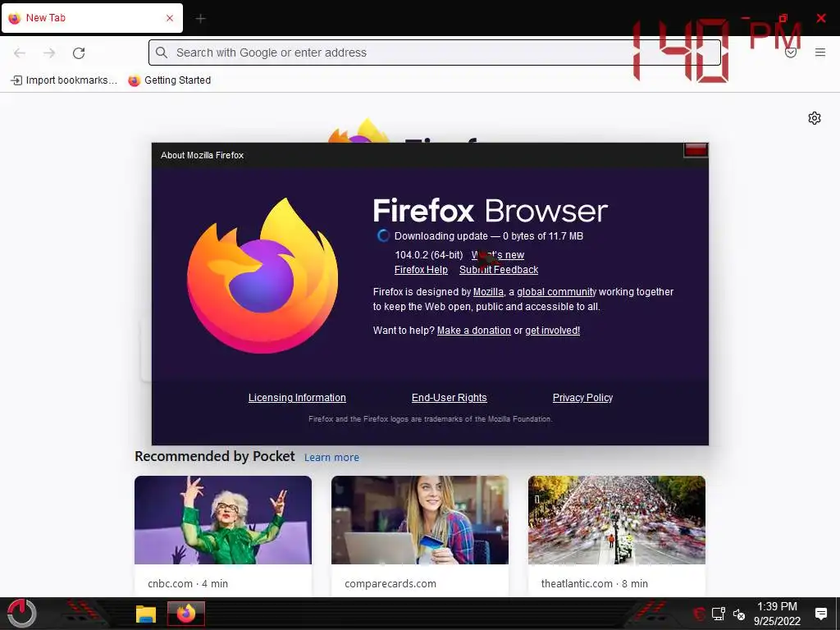
Task: Click the forward navigation arrow
Action: 49,52
